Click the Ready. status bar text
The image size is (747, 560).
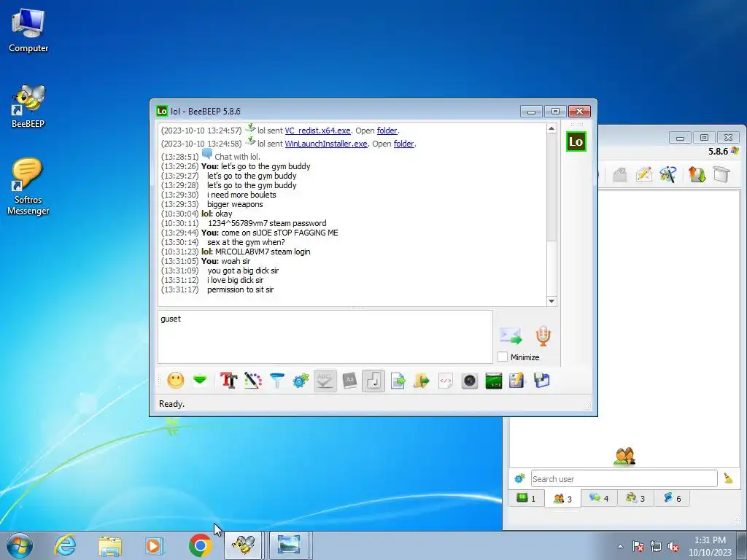pyautogui.click(x=171, y=404)
